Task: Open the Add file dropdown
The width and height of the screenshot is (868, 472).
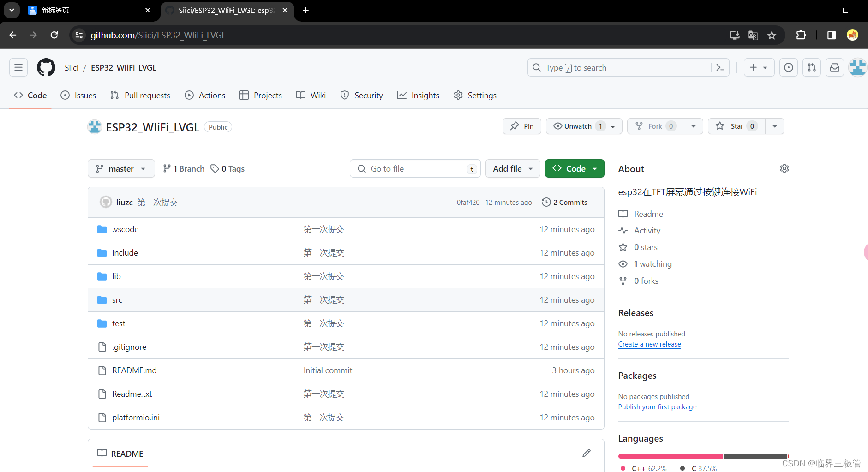Action: (513, 168)
